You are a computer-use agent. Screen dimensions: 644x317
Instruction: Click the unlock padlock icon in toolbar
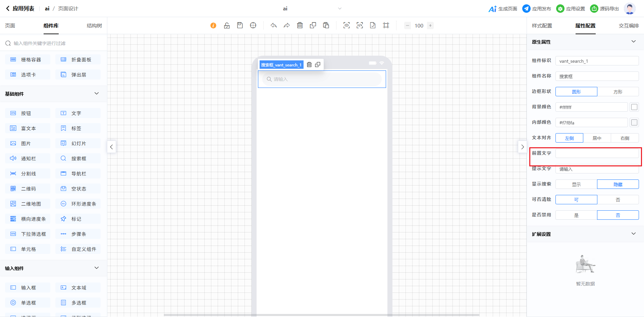(227, 25)
